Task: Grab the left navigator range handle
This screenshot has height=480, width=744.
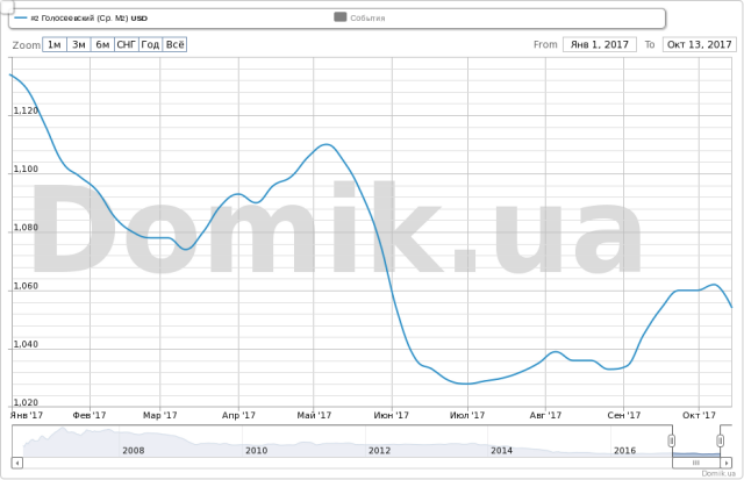Action: tap(671, 441)
